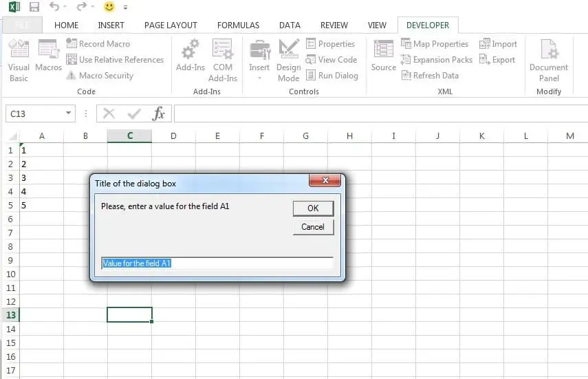Confirm entry with the checkmark icon
588x379 pixels.
(134, 113)
